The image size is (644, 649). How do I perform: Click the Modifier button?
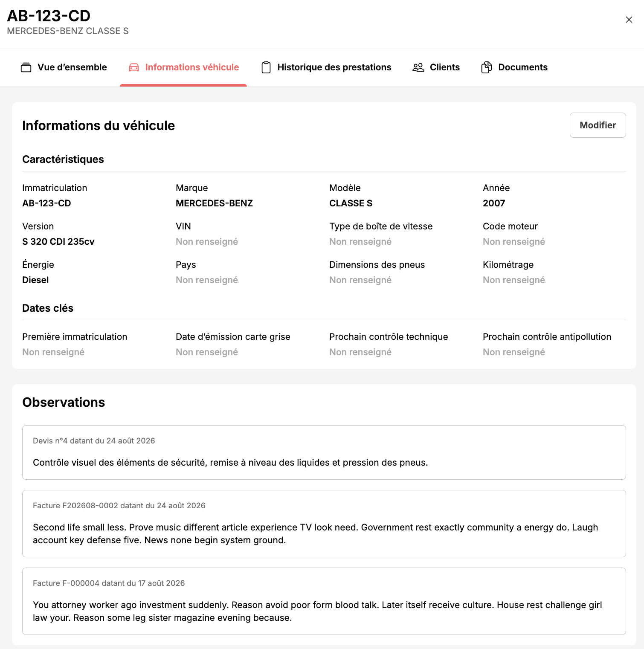[598, 125]
